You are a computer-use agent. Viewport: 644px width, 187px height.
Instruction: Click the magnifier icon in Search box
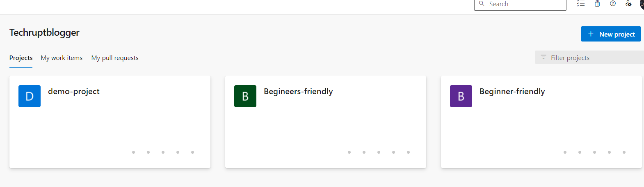pos(482,4)
